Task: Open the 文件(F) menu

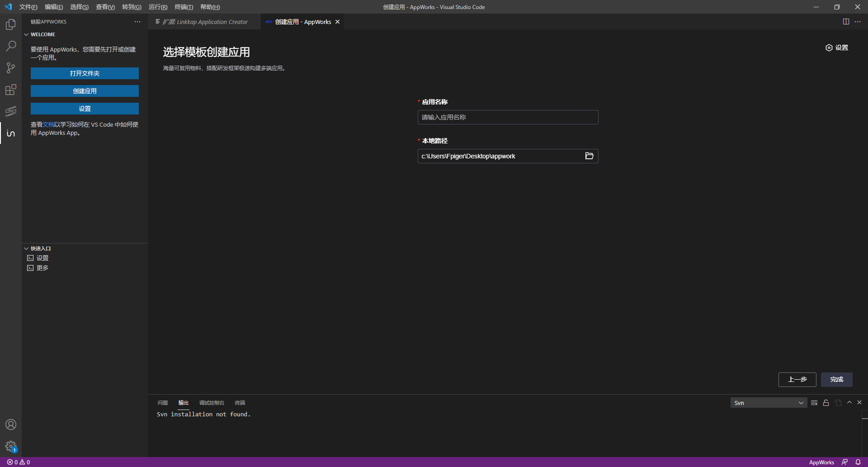Action: tap(28, 7)
